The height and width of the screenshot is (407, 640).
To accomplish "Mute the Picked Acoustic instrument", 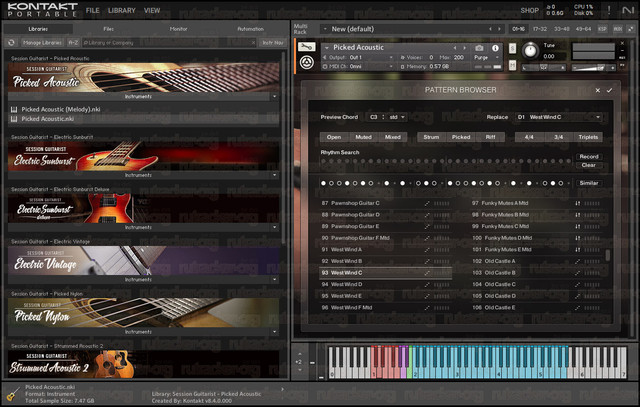I will tap(512, 65).
